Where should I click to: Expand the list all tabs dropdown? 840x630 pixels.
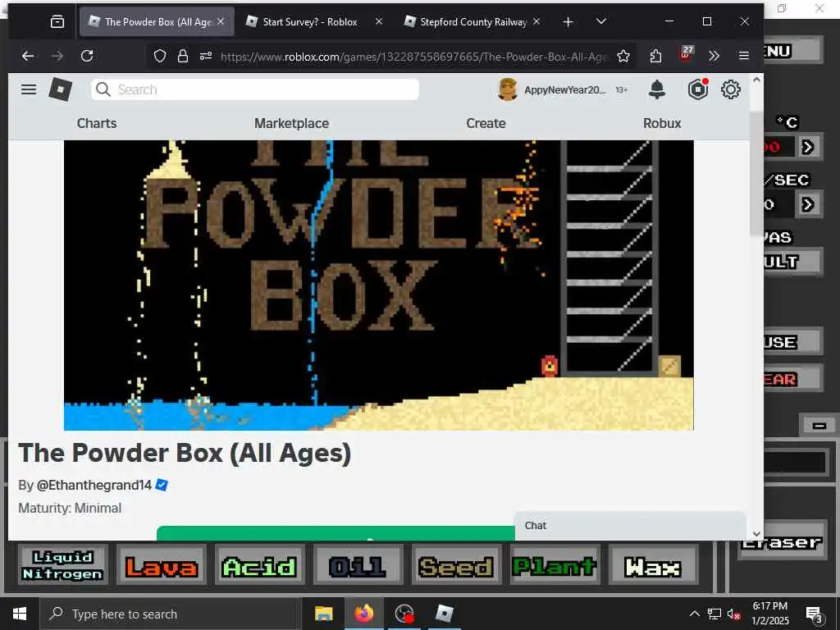[601, 21]
